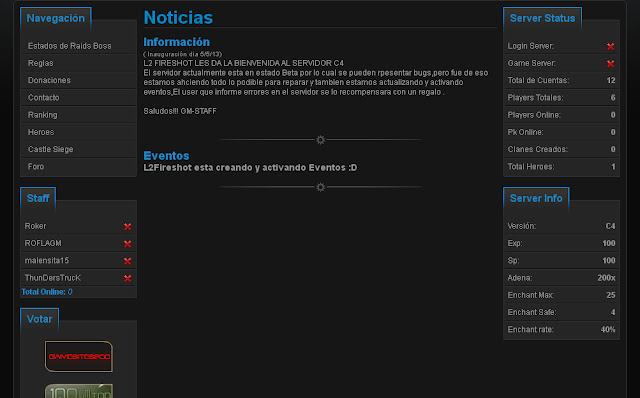This screenshot has width=640, height=398.
Task: Open the Foro navigation link
Action: coord(36,166)
